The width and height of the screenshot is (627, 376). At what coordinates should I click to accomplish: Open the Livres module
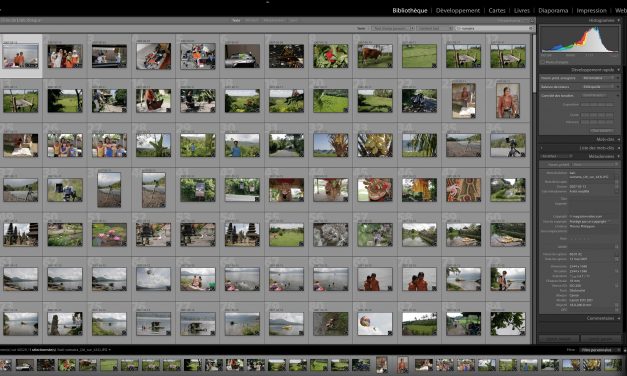click(x=522, y=10)
